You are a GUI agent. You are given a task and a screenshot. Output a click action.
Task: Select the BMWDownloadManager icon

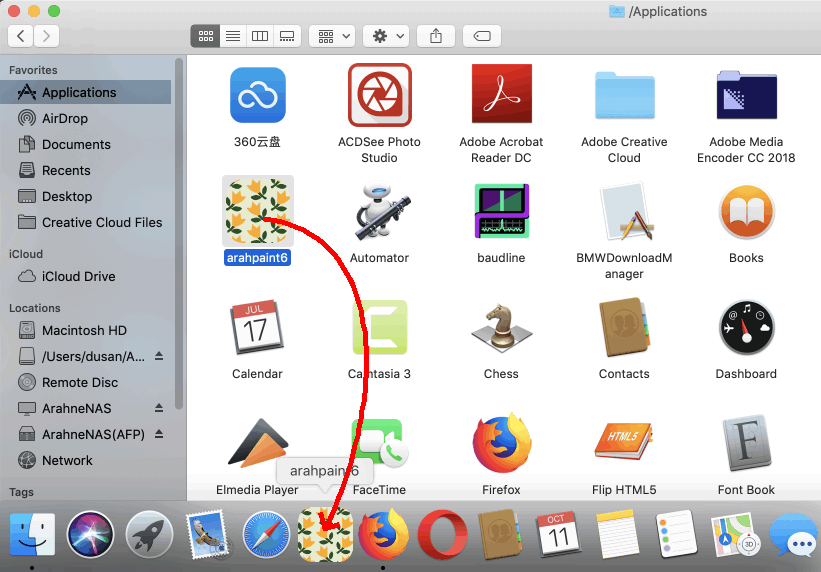pyautogui.click(x=626, y=211)
